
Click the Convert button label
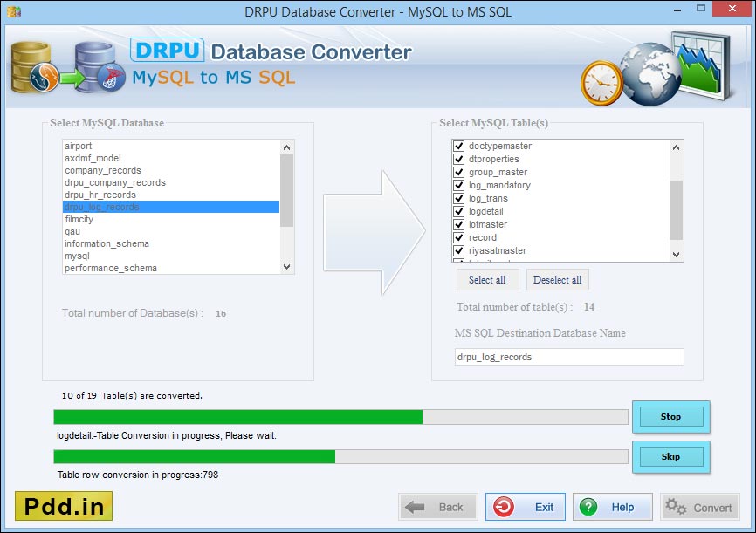pyautogui.click(x=712, y=508)
